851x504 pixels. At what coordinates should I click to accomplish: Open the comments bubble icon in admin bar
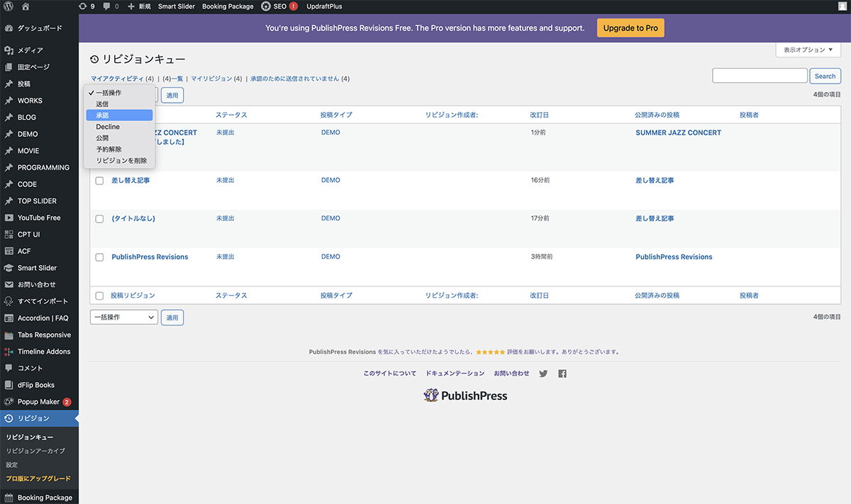111,6
